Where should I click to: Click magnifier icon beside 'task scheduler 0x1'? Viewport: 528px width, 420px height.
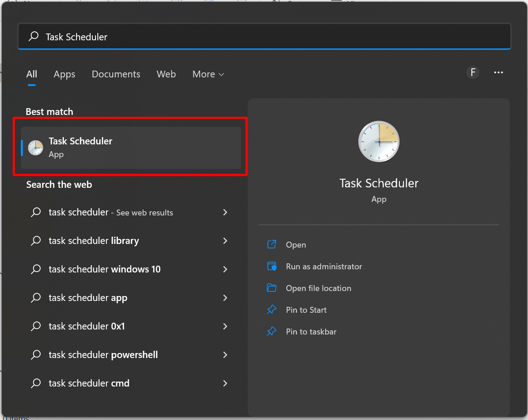tap(36, 326)
